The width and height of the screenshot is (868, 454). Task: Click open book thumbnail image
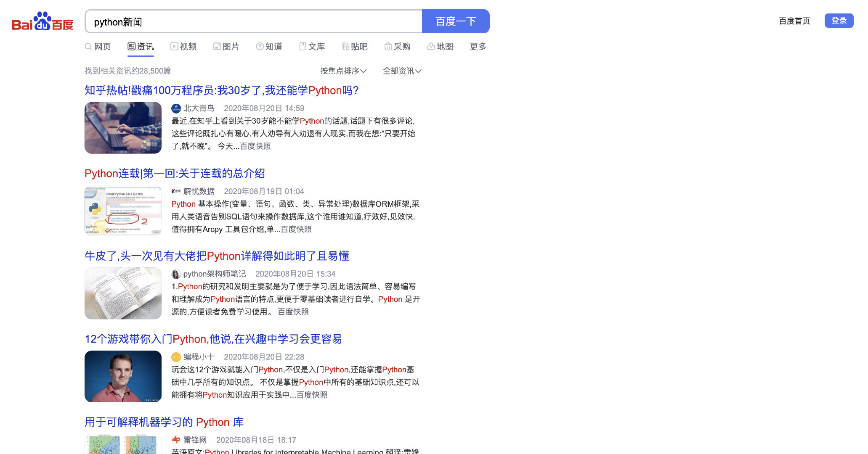(x=123, y=293)
